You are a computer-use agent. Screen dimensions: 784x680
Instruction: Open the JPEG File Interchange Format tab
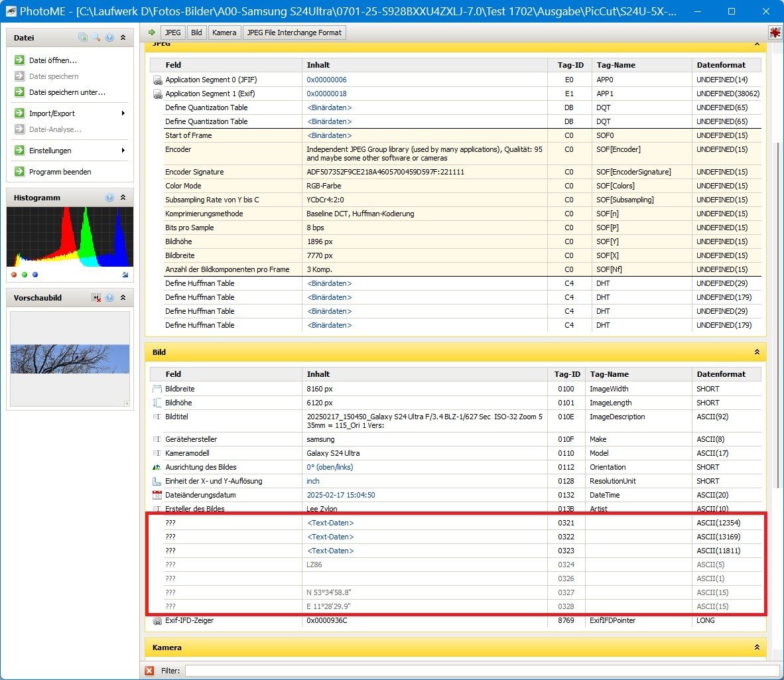(x=294, y=33)
